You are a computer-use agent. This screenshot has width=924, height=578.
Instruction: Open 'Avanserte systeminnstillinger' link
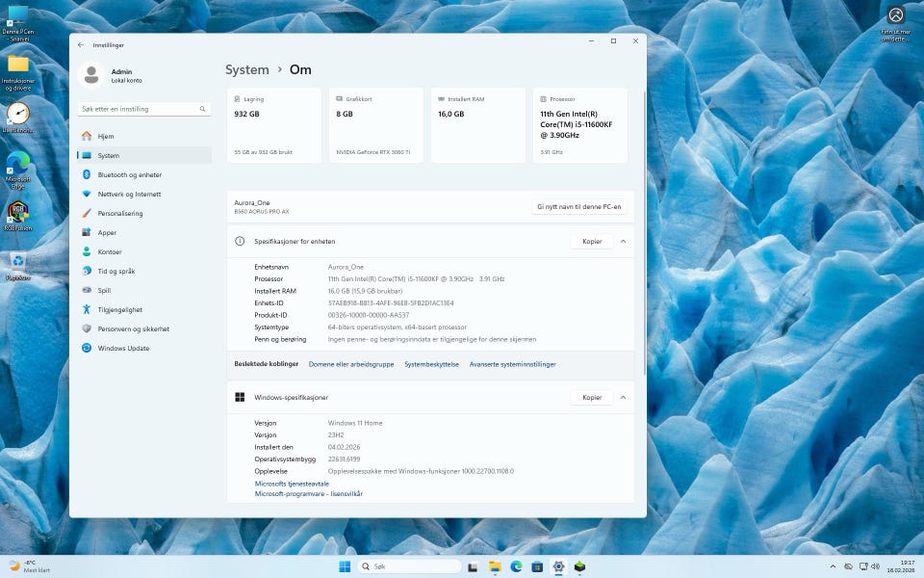[x=513, y=364]
